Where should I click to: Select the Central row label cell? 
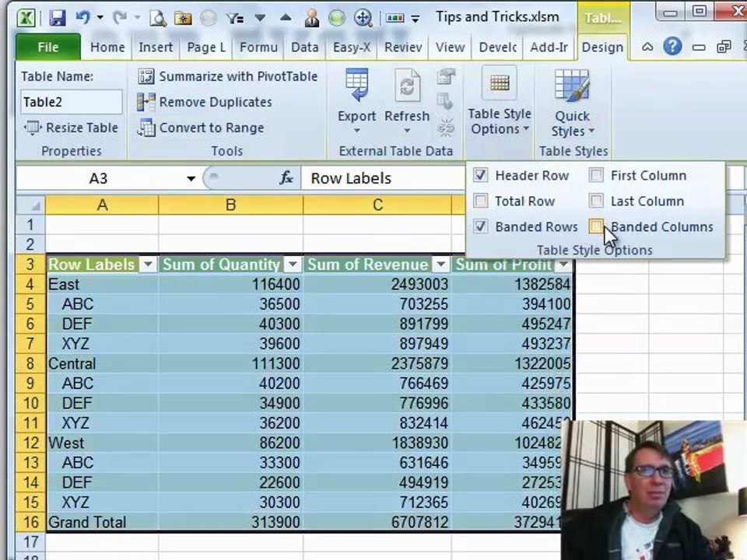coord(102,363)
